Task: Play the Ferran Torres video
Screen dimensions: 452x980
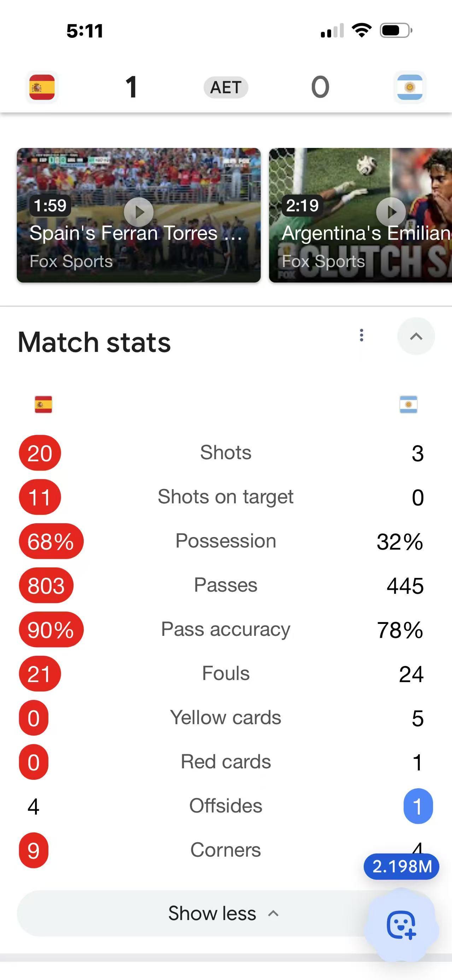Action: click(139, 212)
